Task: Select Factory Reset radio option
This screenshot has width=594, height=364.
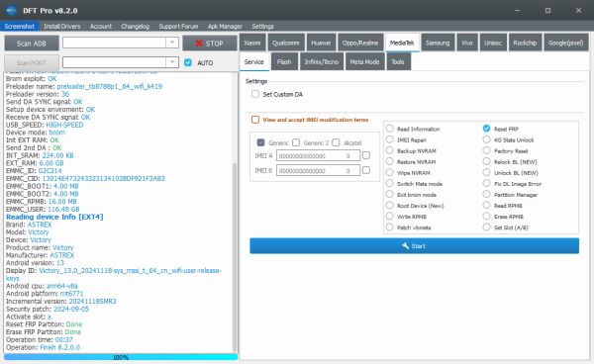Action: [x=487, y=150]
